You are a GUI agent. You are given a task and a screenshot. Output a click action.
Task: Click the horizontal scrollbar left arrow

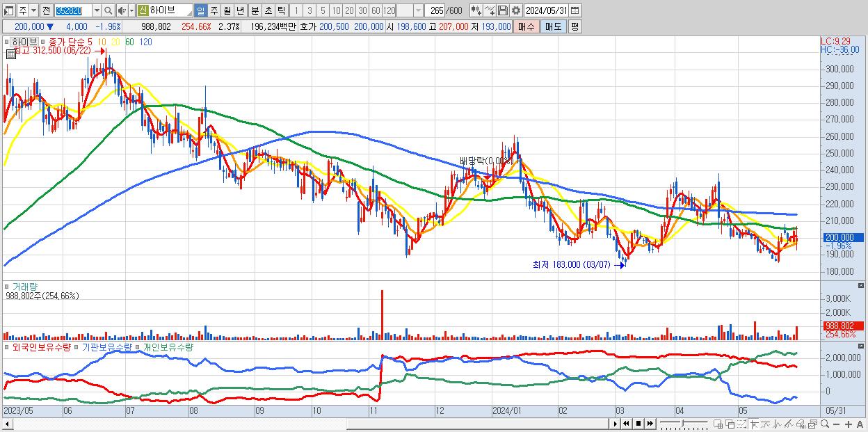tap(8, 424)
